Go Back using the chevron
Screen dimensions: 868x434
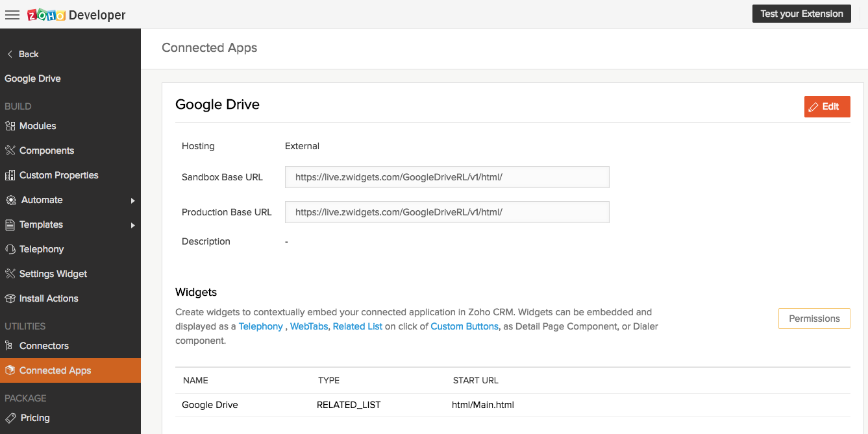click(10, 54)
